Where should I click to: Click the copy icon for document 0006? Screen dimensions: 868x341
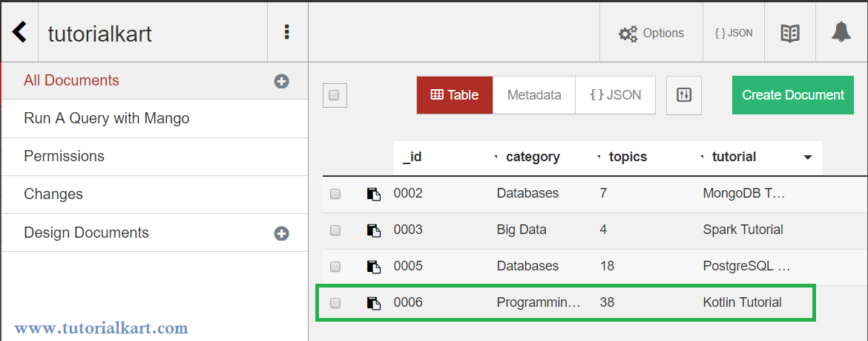click(x=374, y=303)
